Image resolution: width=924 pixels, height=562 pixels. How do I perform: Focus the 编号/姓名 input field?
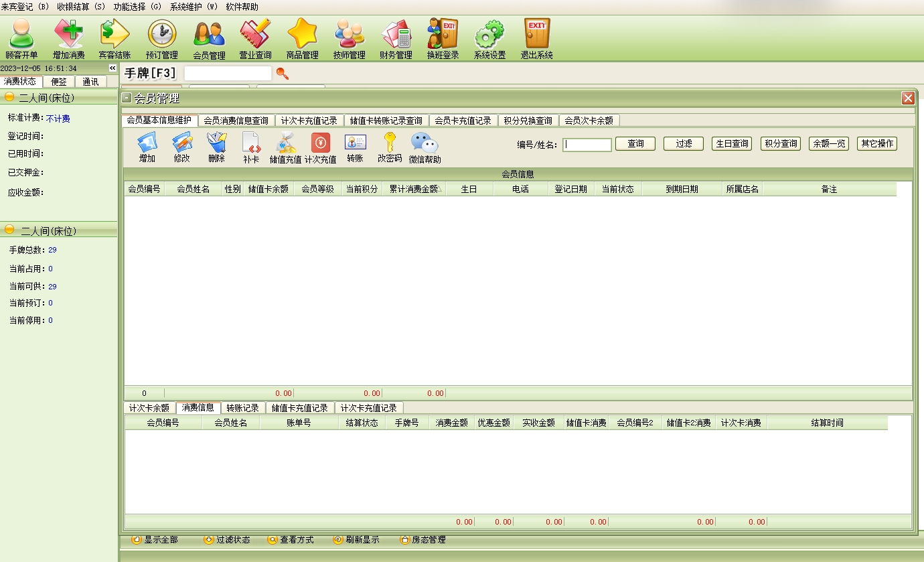coord(587,145)
